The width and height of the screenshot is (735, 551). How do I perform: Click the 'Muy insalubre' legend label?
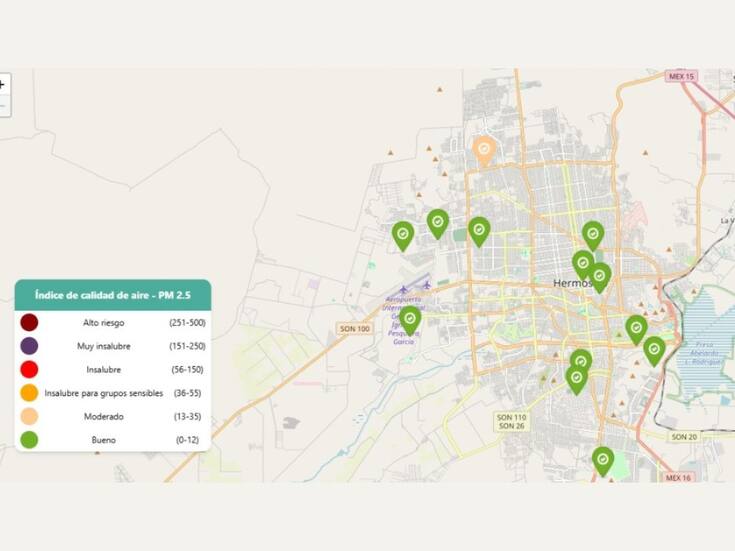pyautogui.click(x=104, y=346)
